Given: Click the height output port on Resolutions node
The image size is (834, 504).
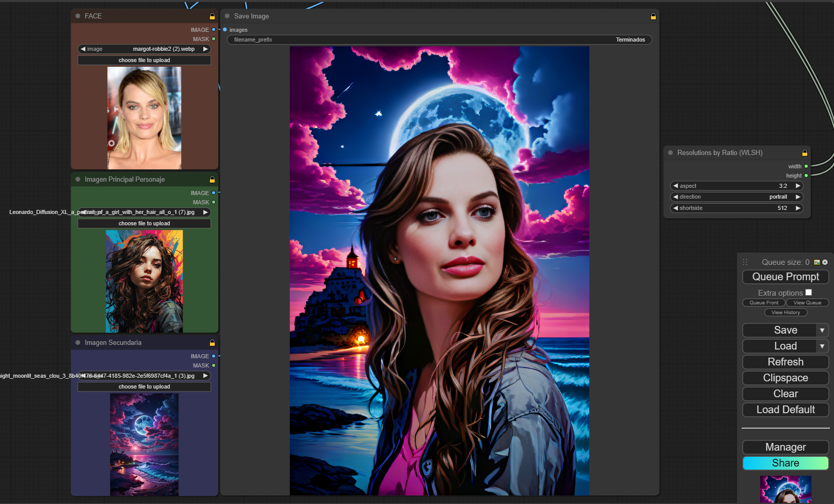Looking at the screenshot, I should coord(806,176).
